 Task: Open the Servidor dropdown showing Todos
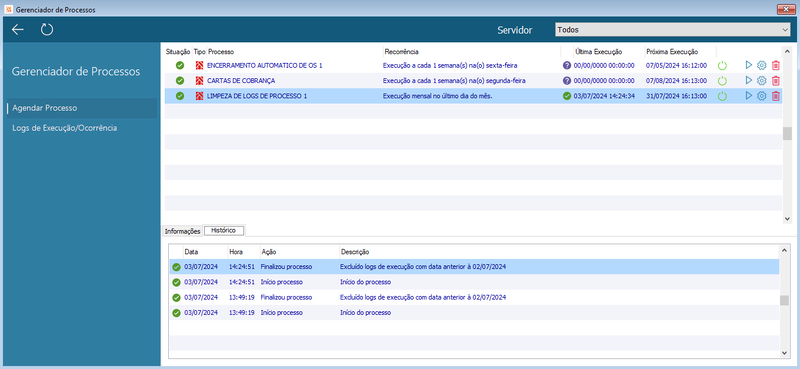click(x=672, y=30)
